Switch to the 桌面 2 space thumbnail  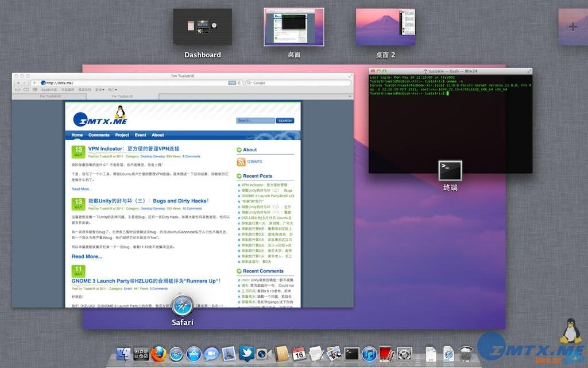tap(385, 27)
